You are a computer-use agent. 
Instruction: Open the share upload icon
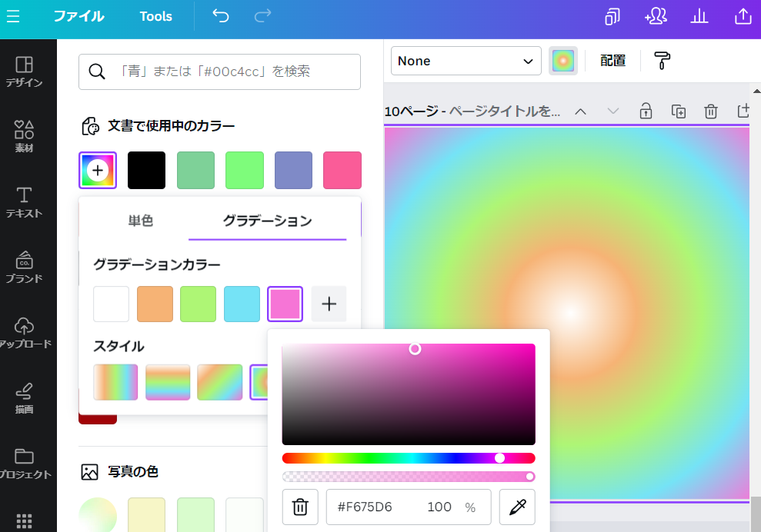pos(743,16)
